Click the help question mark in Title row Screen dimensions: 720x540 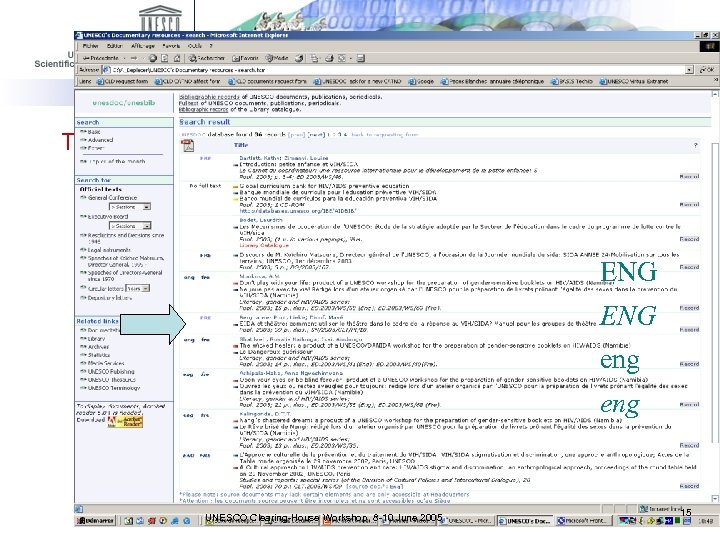[696, 146]
